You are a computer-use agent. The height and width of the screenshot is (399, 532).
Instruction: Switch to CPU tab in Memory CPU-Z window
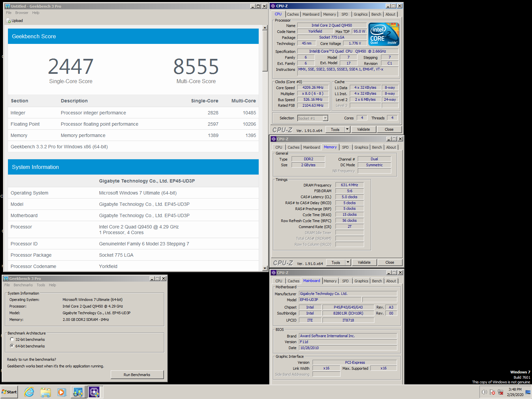(x=279, y=147)
